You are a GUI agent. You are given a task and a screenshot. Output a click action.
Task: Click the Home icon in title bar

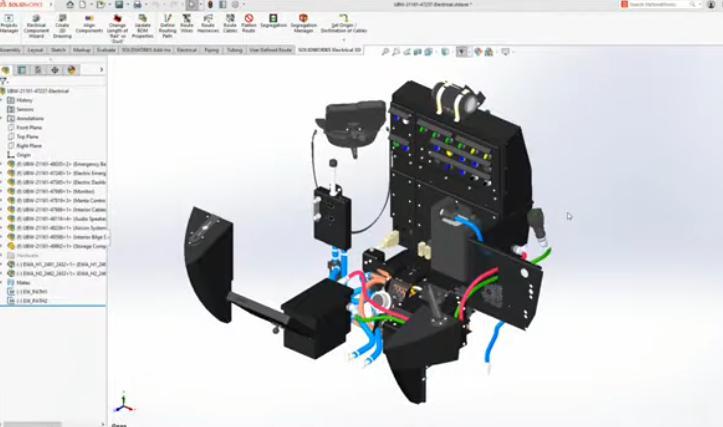pos(70,5)
